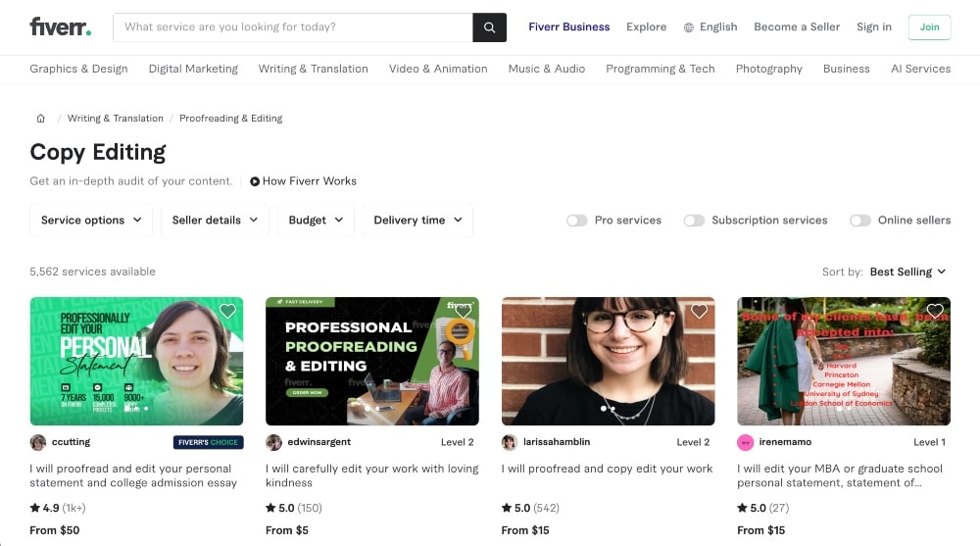Open gig 'edit your work with loving kindness'
Screen dimensions: 980x546
371,476
